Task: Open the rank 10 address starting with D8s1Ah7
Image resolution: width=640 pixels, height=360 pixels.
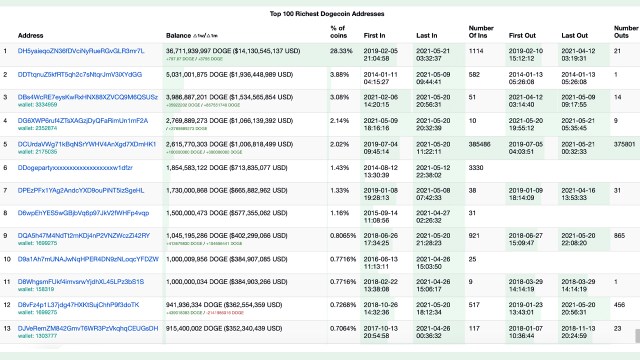Action: pyautogui.click(x=88, y=259)
